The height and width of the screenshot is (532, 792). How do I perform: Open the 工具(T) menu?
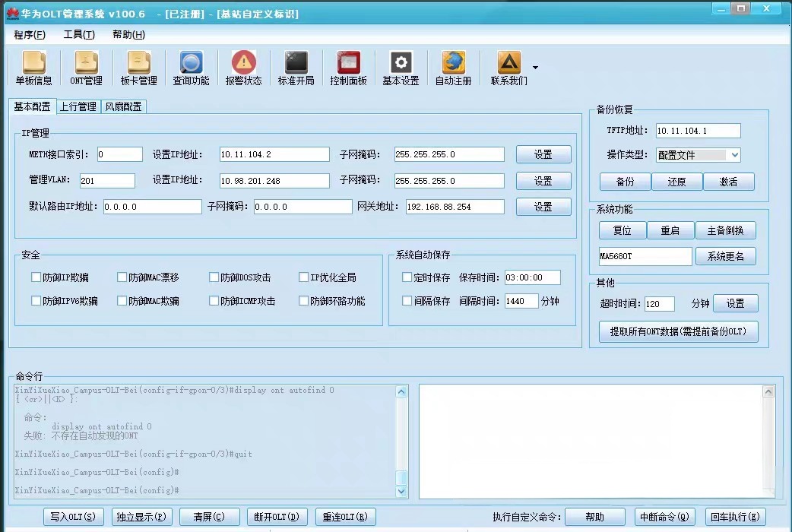[79, 35]
